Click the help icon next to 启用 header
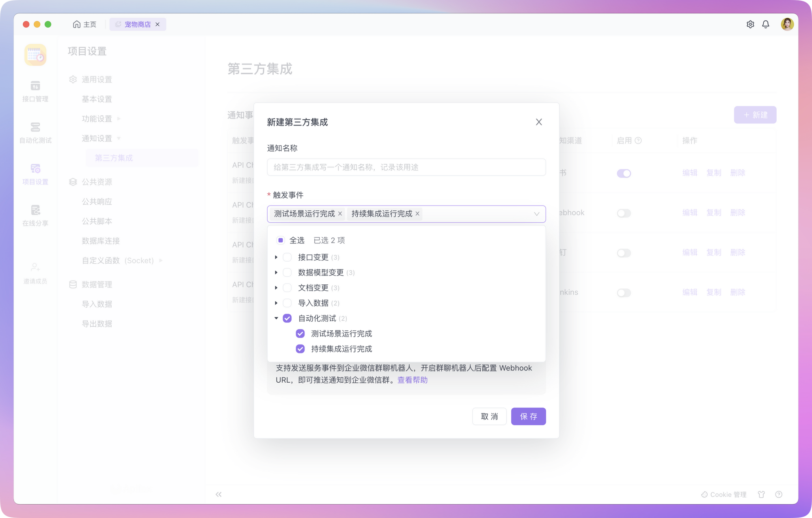Screen dimensions: 812x518 click(638, 141)
